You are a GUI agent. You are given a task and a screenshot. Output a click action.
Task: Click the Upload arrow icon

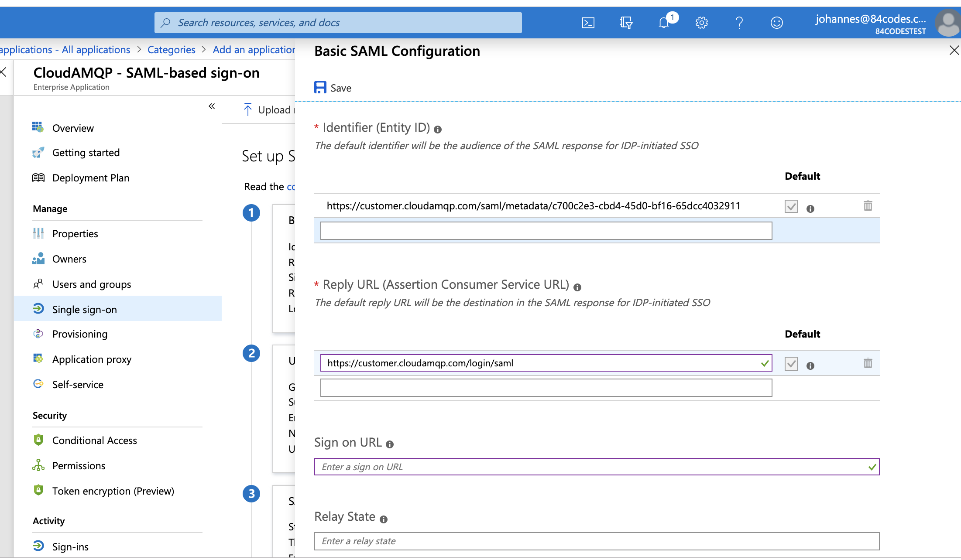(x=247, y=109)
